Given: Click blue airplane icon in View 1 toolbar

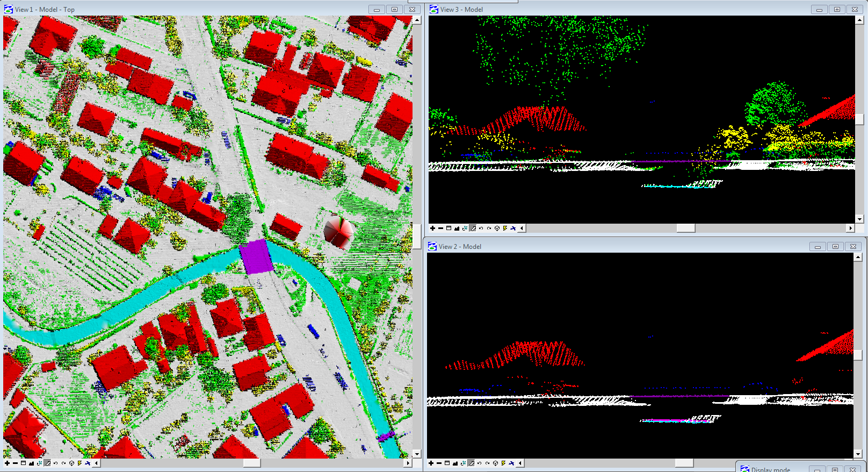Looking at the screenshot, I should point(88,463).
